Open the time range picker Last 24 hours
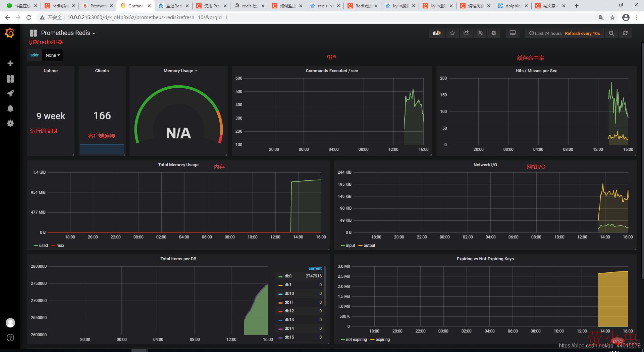Image resolution: width=644 pixels, height=352 pixels. 545,33
